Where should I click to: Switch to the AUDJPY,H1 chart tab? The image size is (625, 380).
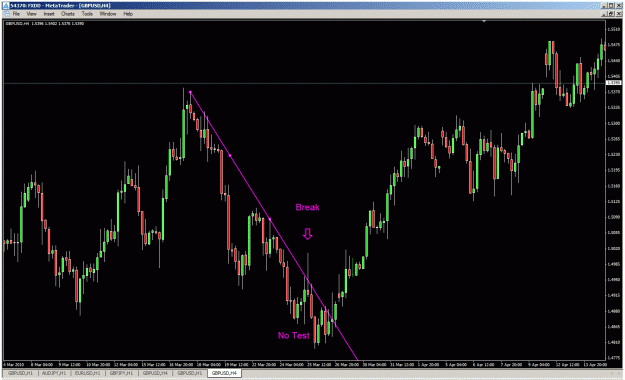[x=53, y=373]
